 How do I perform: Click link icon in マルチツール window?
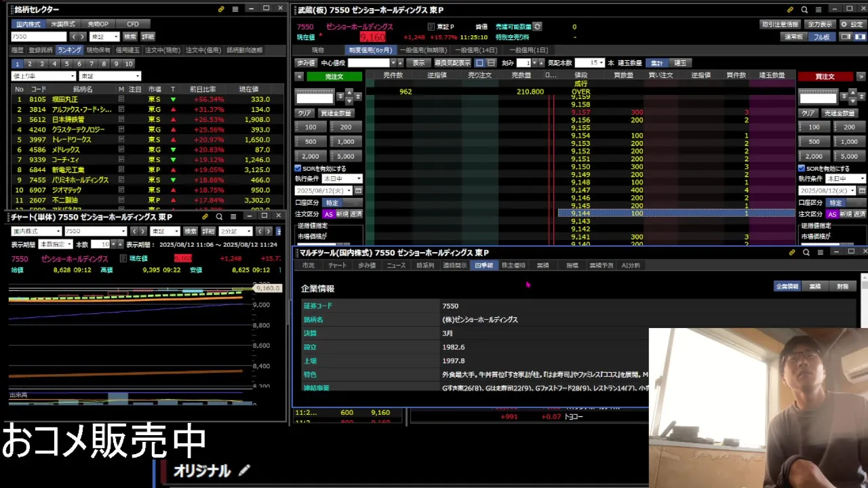click(791, 252)
